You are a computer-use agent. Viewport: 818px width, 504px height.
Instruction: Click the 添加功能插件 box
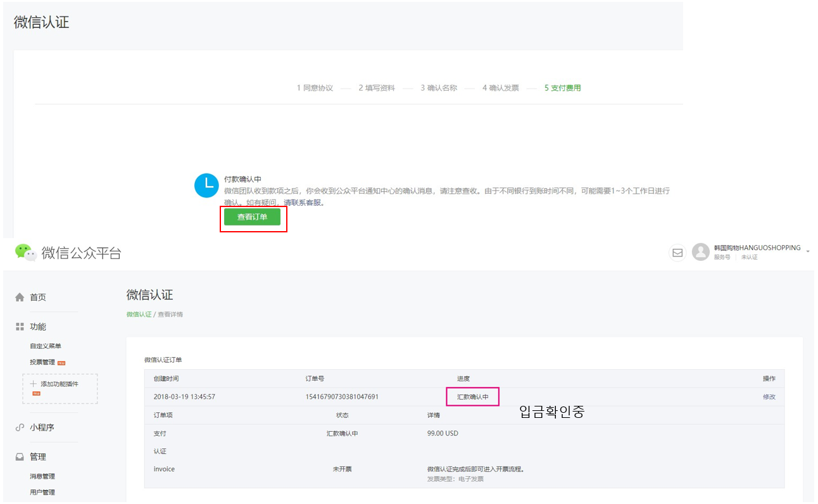60,389
